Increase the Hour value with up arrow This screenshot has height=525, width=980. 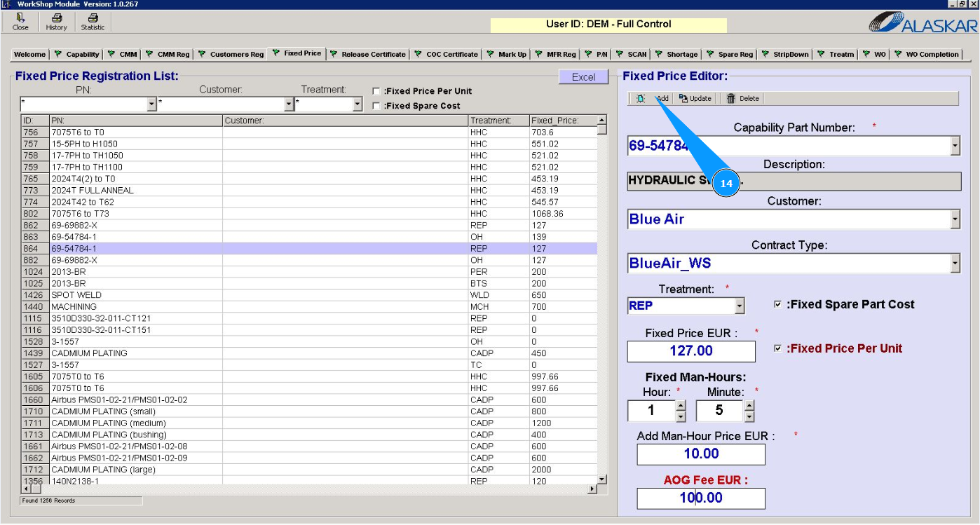coord(680,405)
